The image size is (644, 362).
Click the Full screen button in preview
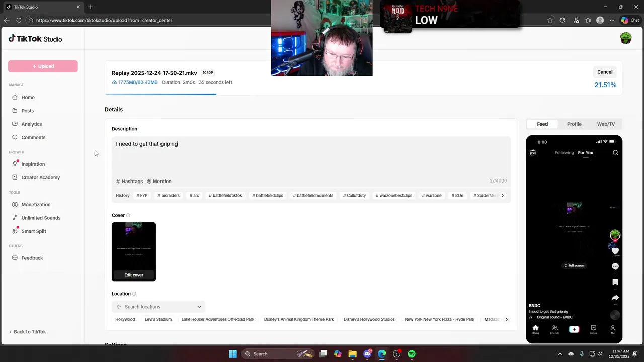574,266
